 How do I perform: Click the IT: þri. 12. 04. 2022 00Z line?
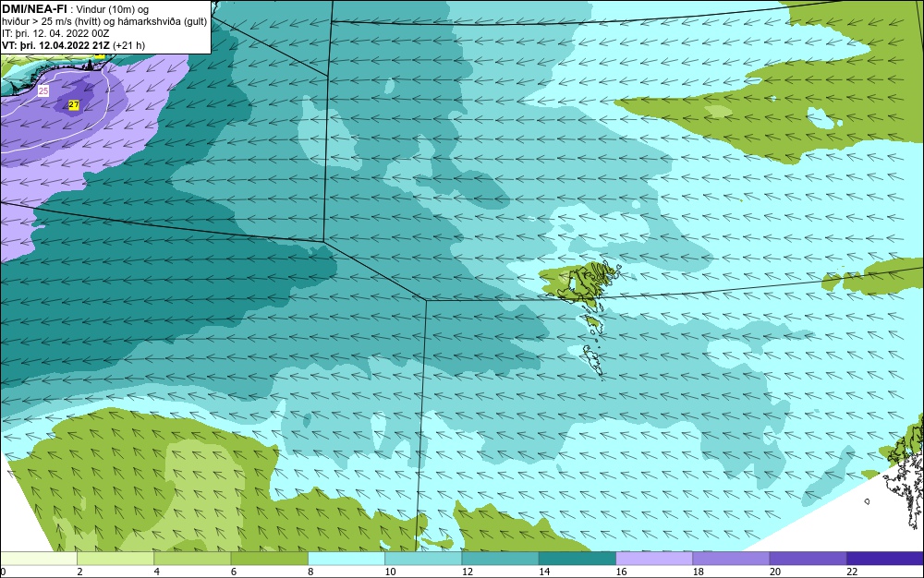55,33
